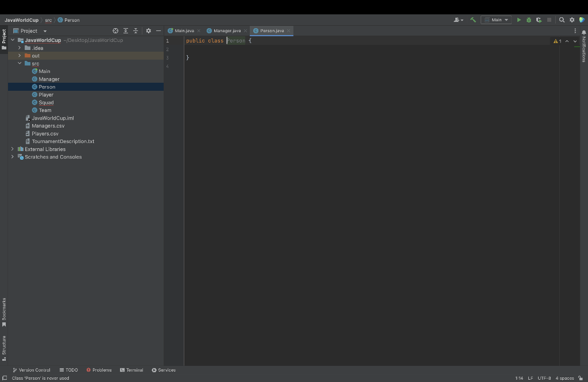Open Search Everywhere with the magnifier icon
Image resolution: width=588 pixels, height=382 pixels.
pyautogui.click(x=562, y=20)
